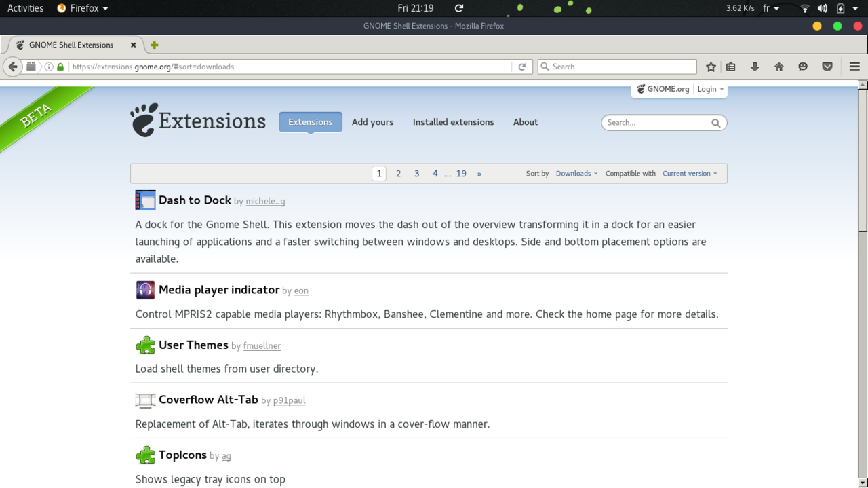Open new tab with plus icon
Viewport: 868px width, 488px height.
click(x=155, y=45)
